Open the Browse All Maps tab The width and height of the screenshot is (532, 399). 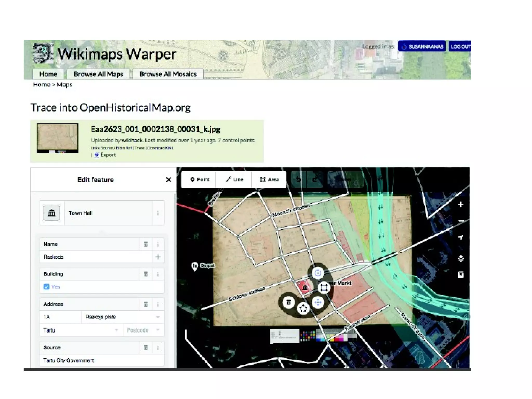[98, 74]
